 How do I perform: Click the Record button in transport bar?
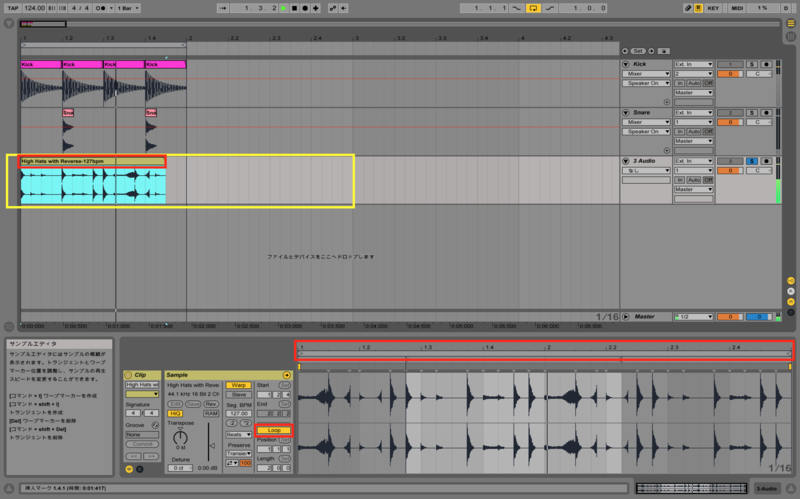tap(305, 8)
